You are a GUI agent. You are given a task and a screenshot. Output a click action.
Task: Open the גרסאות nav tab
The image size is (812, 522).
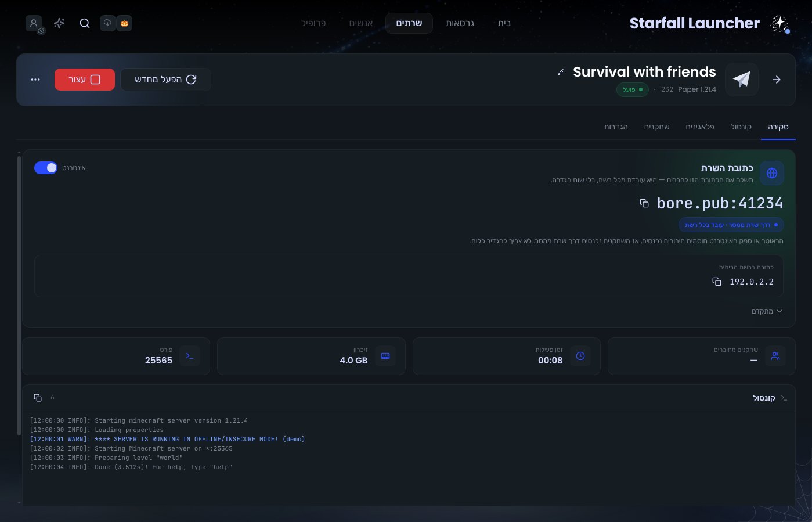460,23
